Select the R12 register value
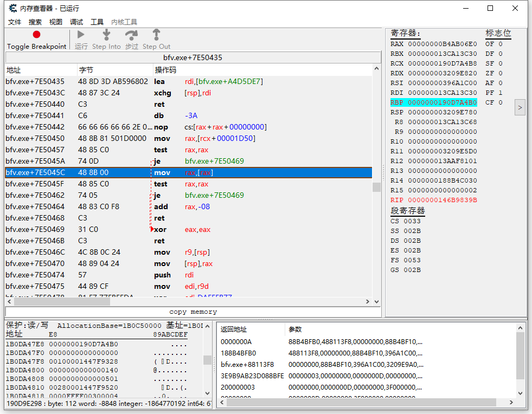Image resolution: width=532 pixels, height=414 pixels. [x=443, y=161]
